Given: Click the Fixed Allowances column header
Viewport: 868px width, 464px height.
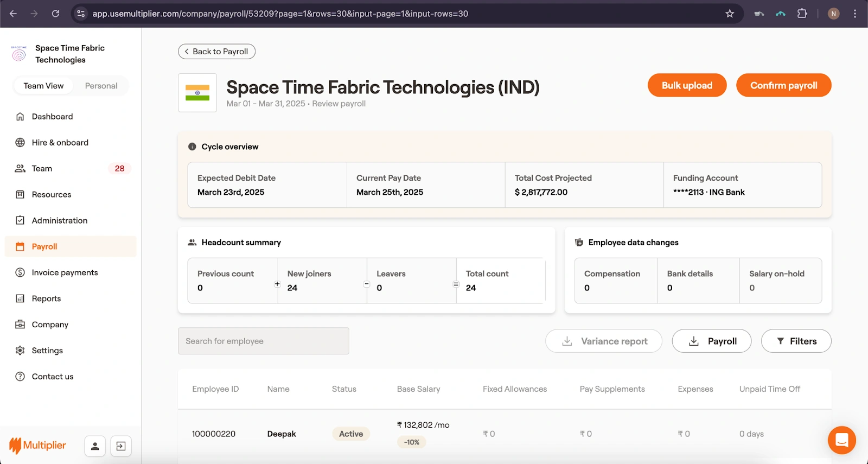Looking at the screenshot, I should pyautogui.click(x=515, y=389).
